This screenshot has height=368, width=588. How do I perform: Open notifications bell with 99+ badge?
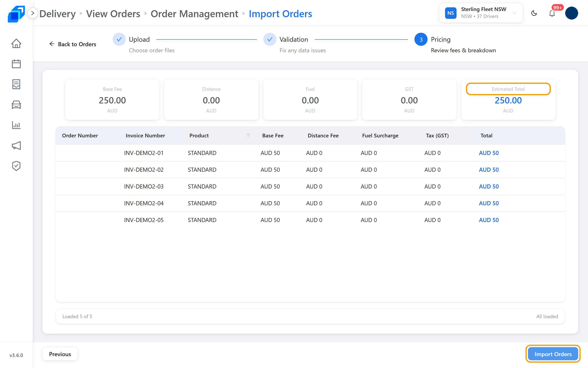coord(552,13)
